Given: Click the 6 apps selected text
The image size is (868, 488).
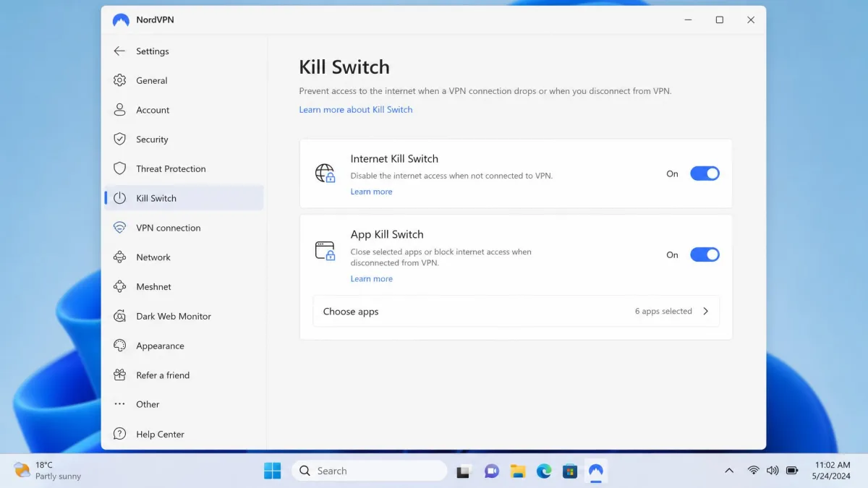Looking at the screenshot, I should 663,312.
